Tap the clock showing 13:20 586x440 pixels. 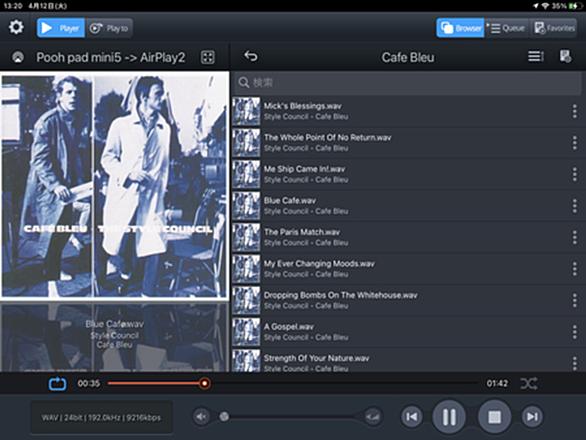(x=13, y=6)
